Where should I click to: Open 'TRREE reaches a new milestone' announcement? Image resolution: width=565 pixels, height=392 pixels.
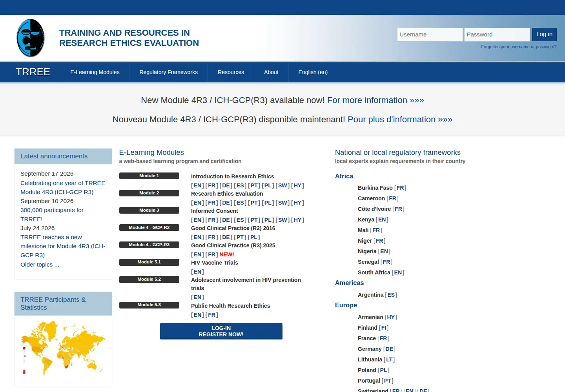coord(63,246)
